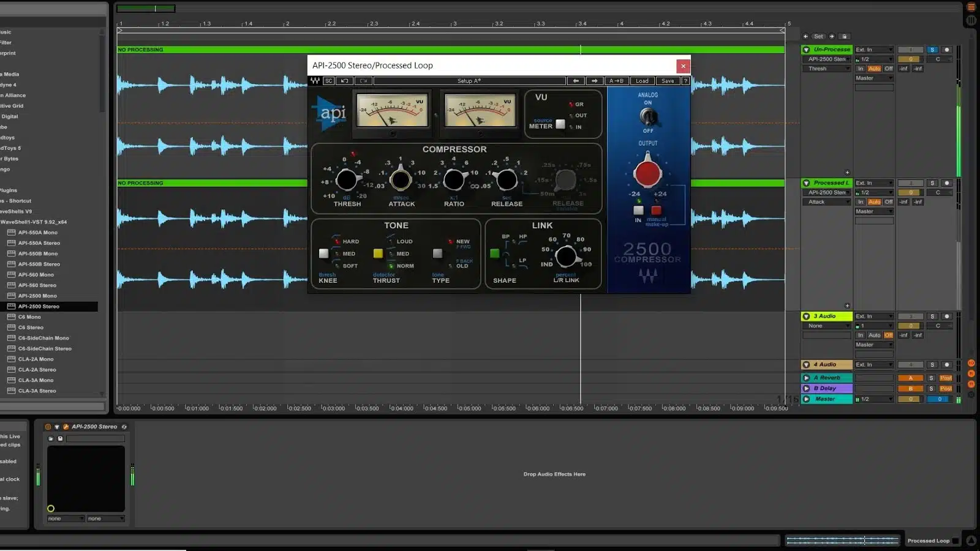Image resolution: width=980 pixels, height=551 pixels.
Task: Open first none dropdown in device XY panel
Action: (x=66, y=519)
